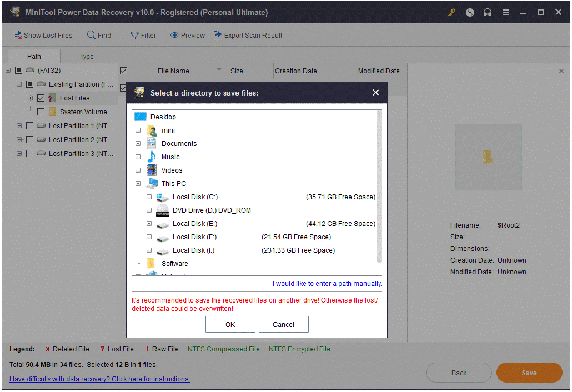Expand the Music folder in dialog
Screen dimensions: 572x392
(x=138, y=157)
